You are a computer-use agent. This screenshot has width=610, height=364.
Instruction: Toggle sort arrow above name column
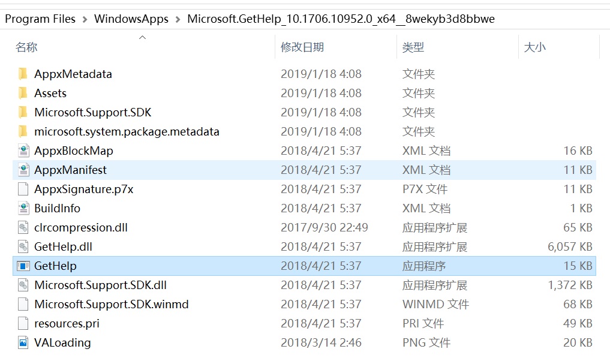point(142,37)
